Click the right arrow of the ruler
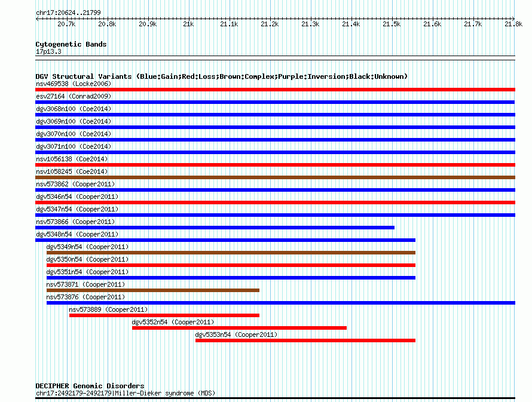 click(x=513, y=19)
